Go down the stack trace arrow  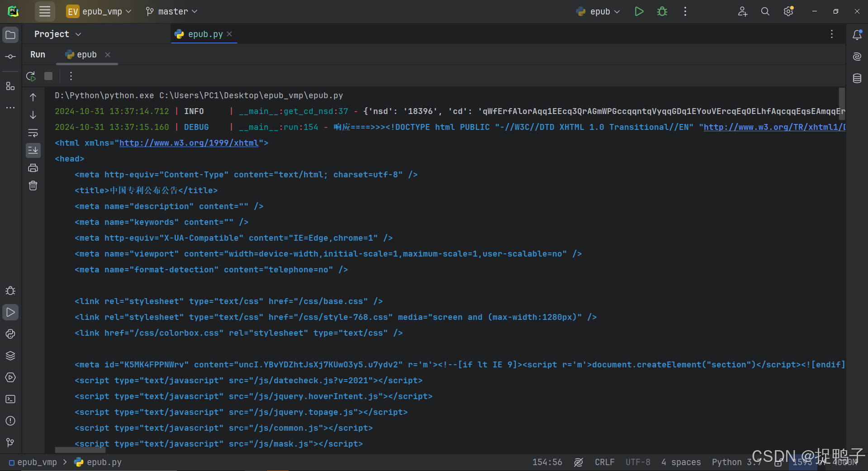tap(33, 115)
